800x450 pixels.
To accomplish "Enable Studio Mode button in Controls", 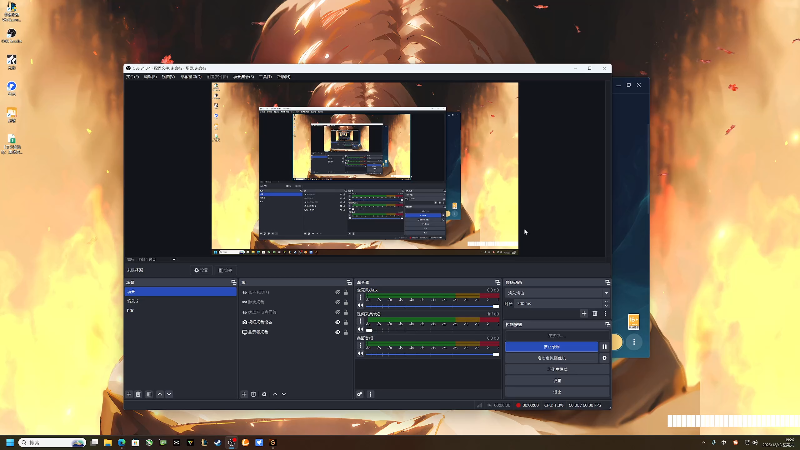I will [x=557, y=369].
